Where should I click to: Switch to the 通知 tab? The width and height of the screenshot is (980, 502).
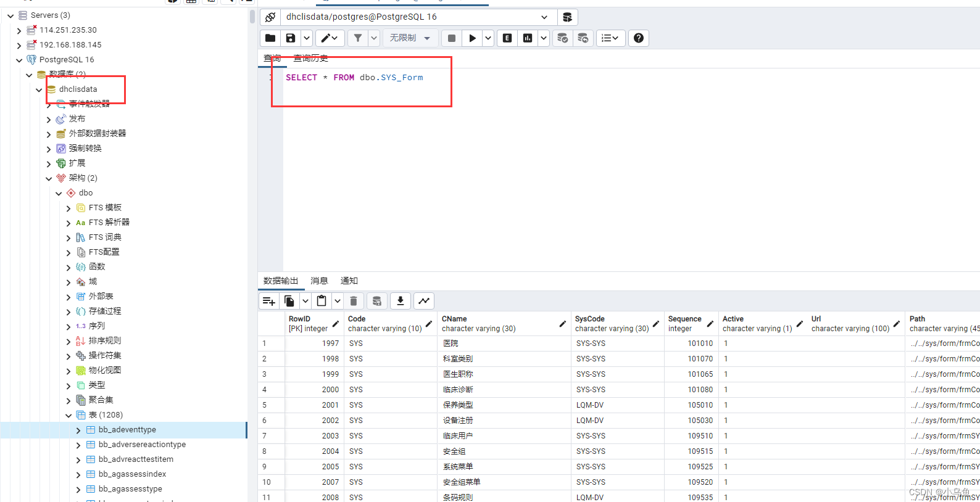[x=349, y=281]
